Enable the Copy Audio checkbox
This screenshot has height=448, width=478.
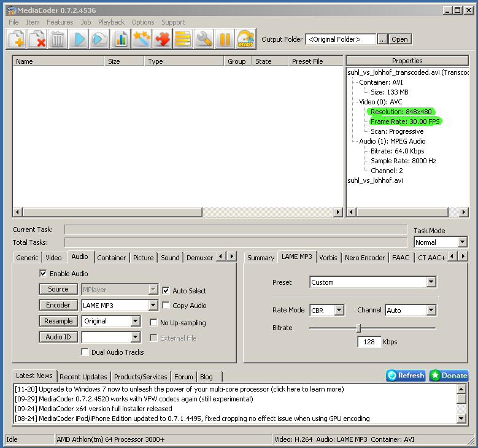coord(166,305)
